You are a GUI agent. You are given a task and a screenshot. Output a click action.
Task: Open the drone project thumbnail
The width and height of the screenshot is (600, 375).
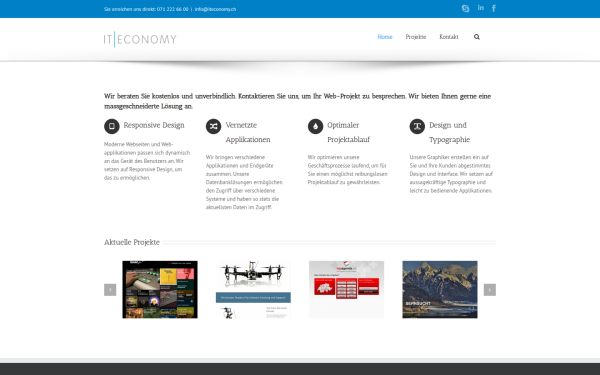click(x=253, y=289)
